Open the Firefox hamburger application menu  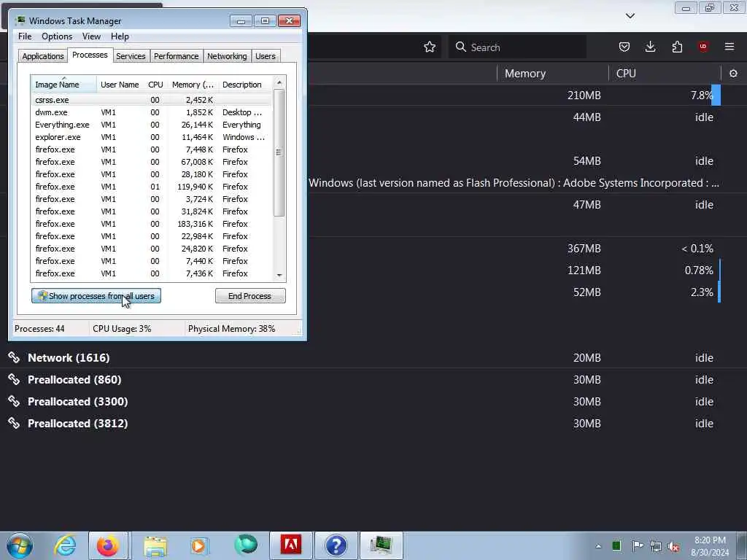(729, 47)
